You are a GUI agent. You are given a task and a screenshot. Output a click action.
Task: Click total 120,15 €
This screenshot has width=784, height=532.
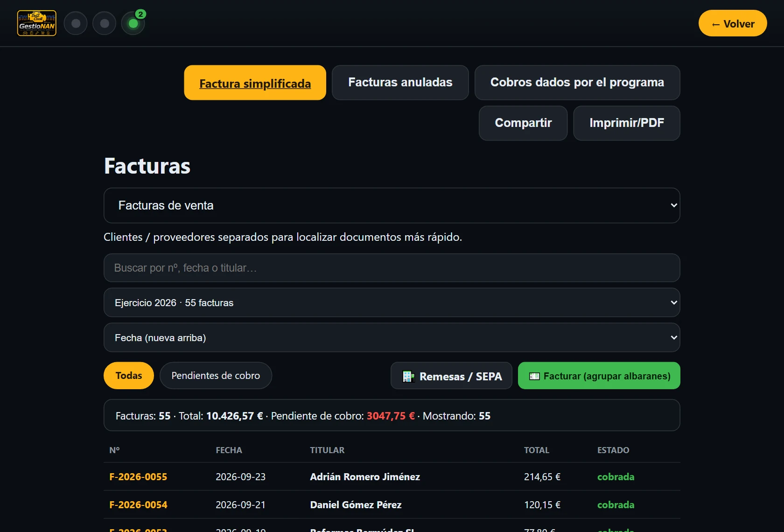click(x=542, y=505)
